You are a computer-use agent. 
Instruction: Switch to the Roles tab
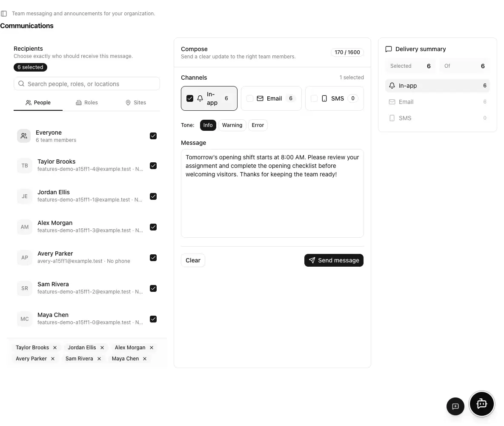click(x=87, y=103)
